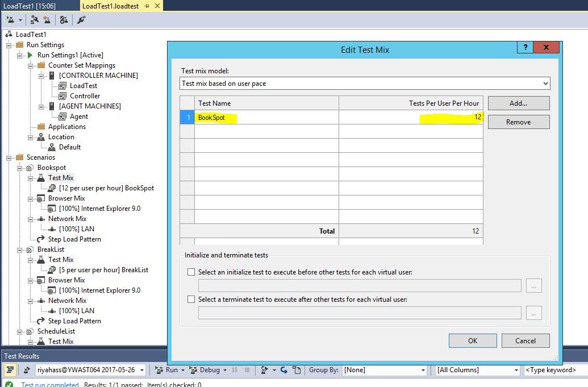
Task: Enable the terminate test checkbox
Action: (x=191, y=299)
